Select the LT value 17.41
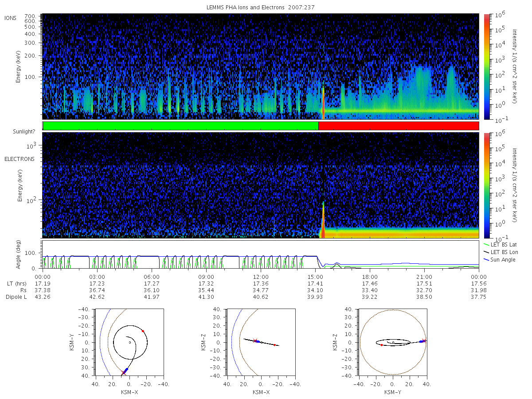 (315, 283)
